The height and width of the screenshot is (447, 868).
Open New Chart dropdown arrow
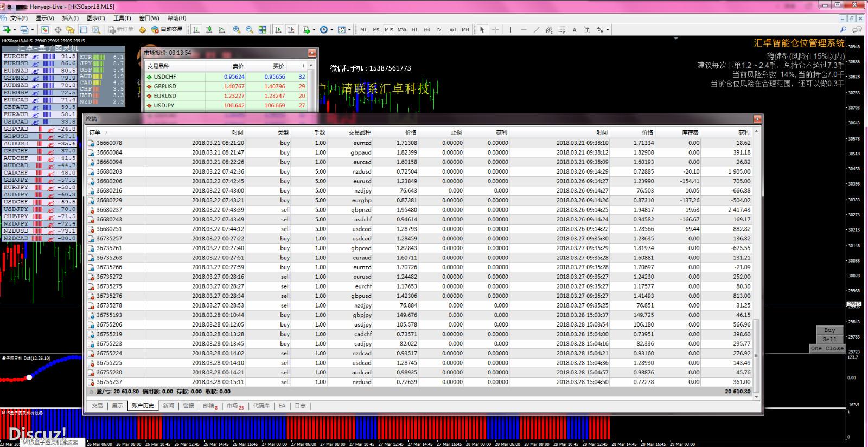(x=15, y=30)
